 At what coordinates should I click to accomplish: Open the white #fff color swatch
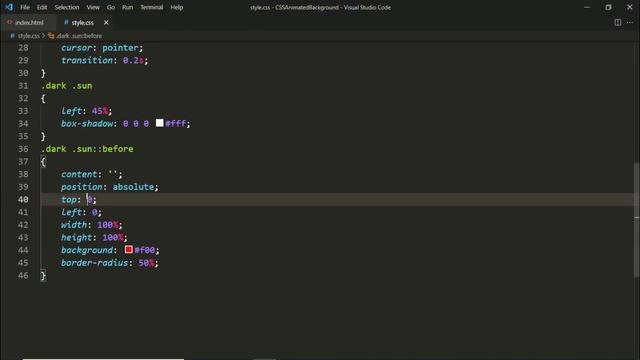[x=160, y=123]
